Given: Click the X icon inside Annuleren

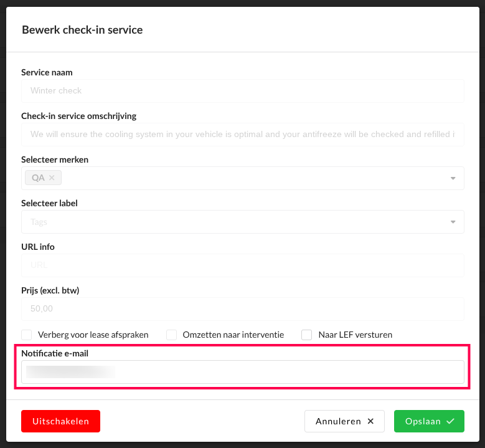Looking at the screenshot, I should click(371, 421).
